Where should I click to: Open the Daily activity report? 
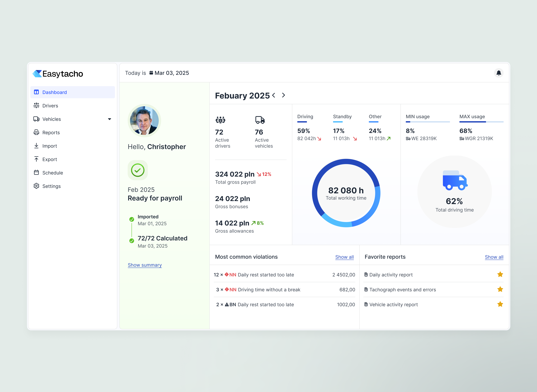pos(391,275)
